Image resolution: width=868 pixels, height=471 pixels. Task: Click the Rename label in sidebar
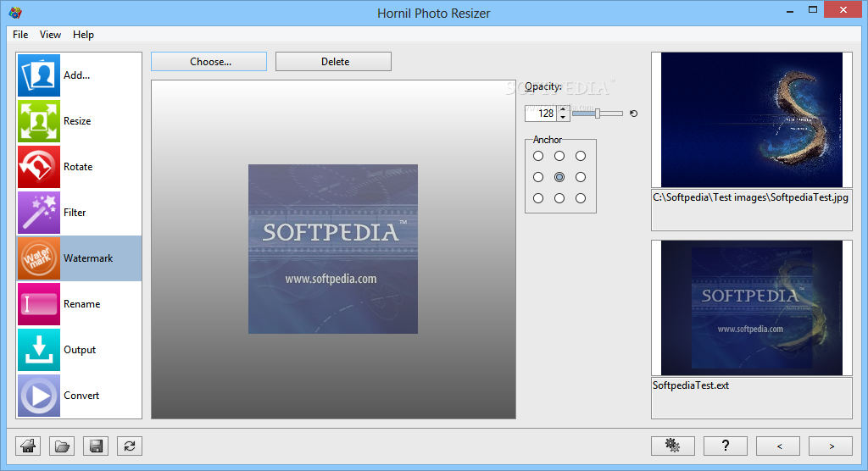click(82, 304)
